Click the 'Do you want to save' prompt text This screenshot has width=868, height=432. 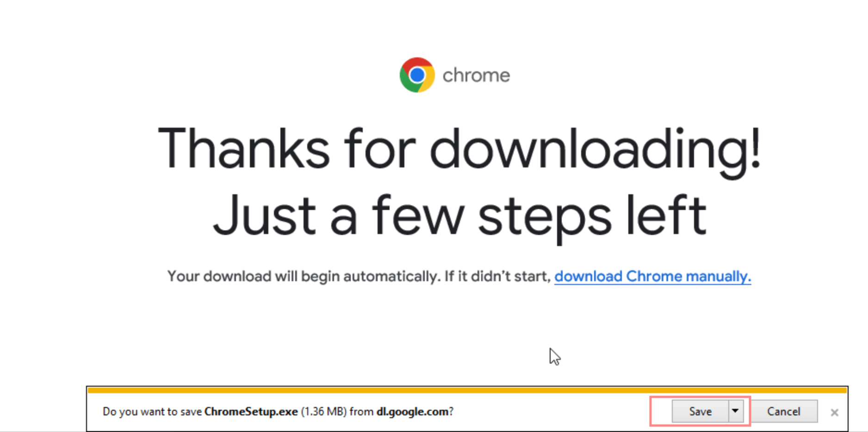[x=152, y=412]
